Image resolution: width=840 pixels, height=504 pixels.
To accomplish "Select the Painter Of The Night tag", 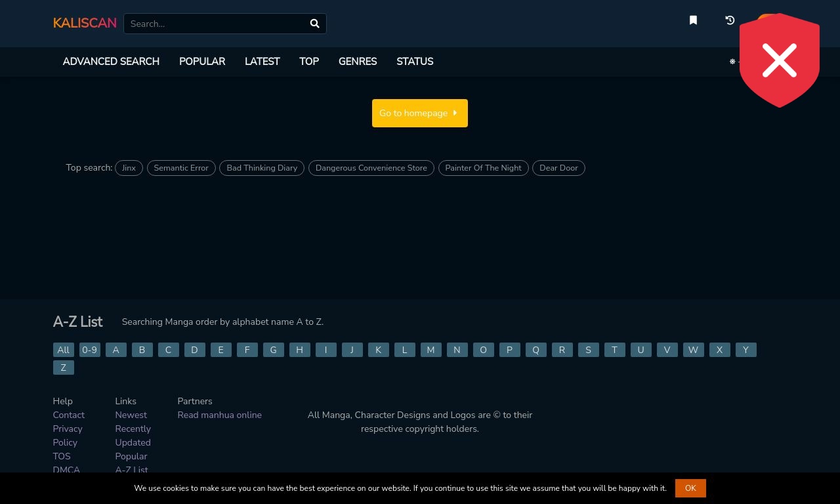I will pyautogui.click(x=483, y=168).
